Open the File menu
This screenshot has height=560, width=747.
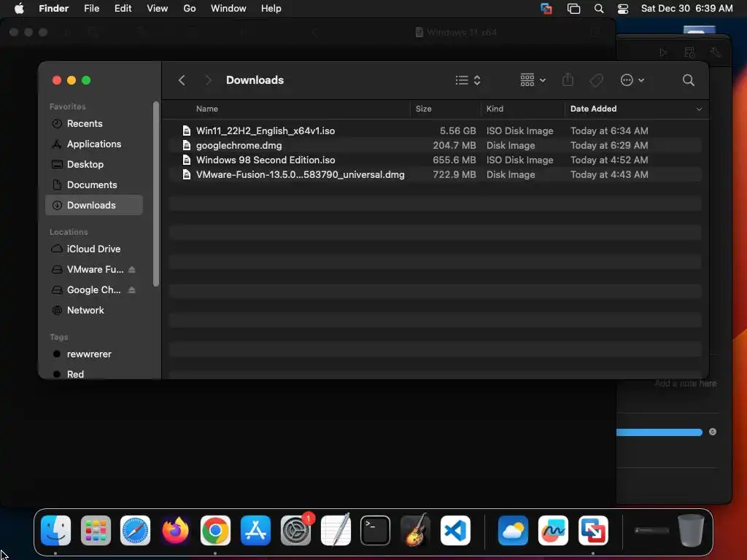click(x=91, y=9)
